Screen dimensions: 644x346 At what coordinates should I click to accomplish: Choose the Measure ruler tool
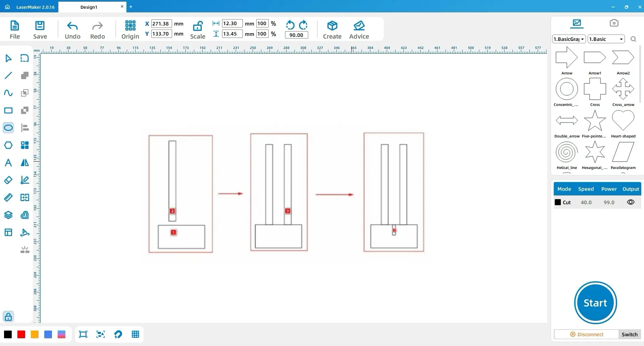pyautogui.click(x=8, y=197)
